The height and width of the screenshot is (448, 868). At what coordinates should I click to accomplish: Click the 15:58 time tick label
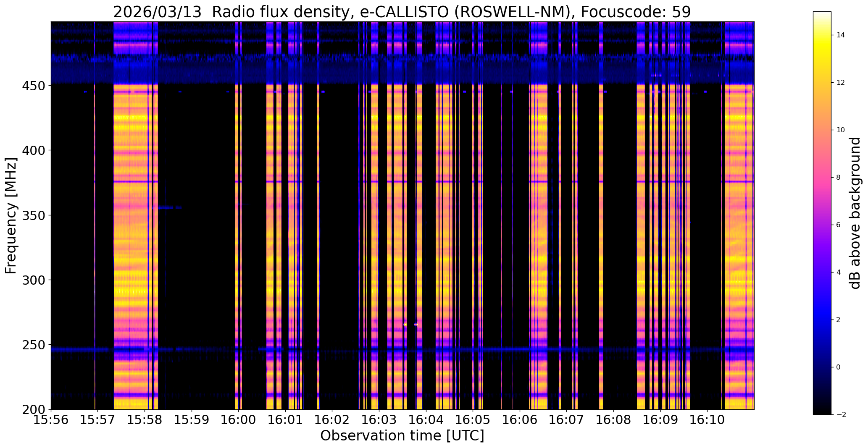click(x=145, y=419)
